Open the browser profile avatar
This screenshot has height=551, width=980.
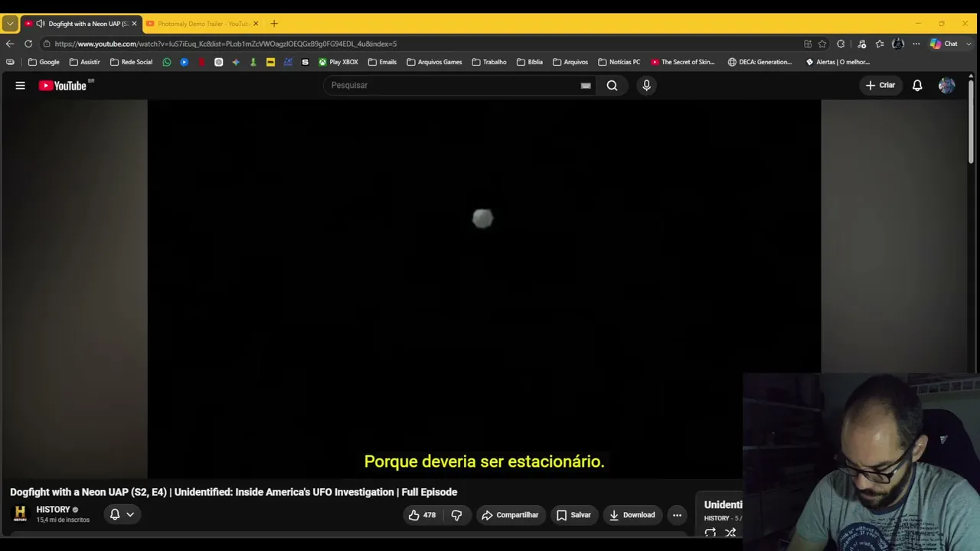(x=898, y=44)
